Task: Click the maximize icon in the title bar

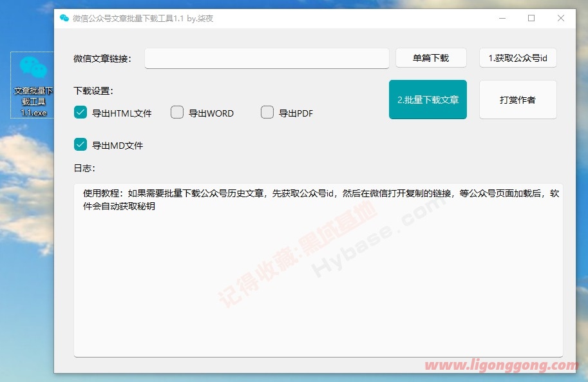Action: [x=531, y=19]
